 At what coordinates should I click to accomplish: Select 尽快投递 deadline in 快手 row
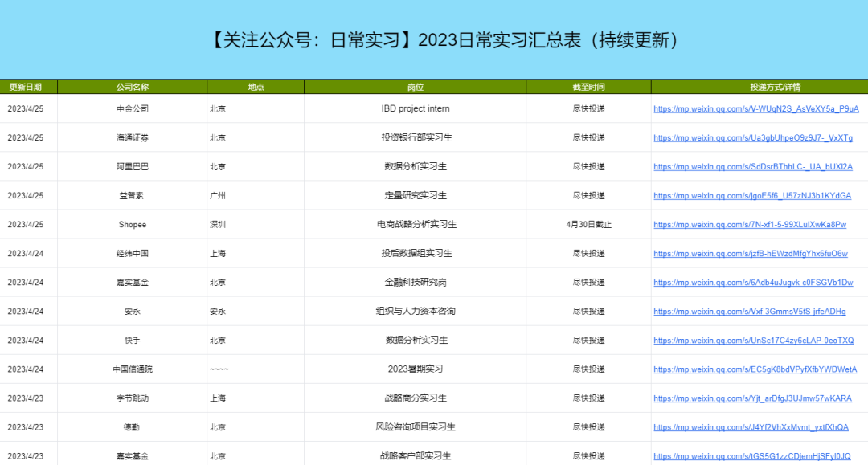(x=588, y=341)
